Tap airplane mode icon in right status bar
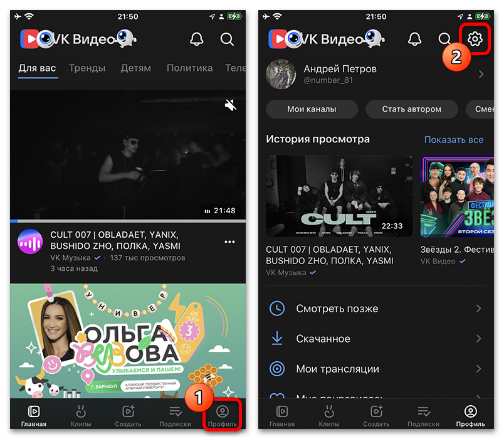The height and width of the screenshot is (439, 504). [266, 16]
